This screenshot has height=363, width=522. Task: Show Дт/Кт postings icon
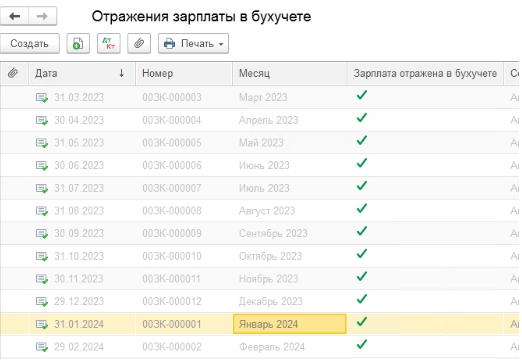coord(109,43)
